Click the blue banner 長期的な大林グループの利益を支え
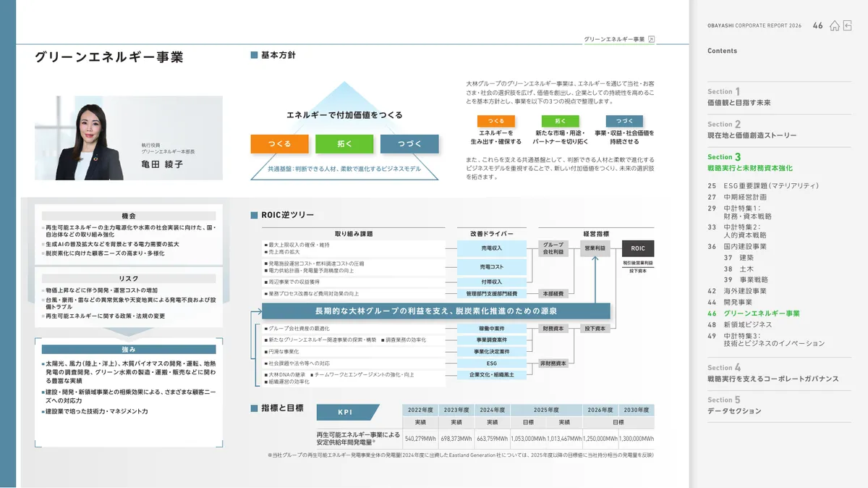Viewport: 868px width, 488px height. (x=436, y=311)
